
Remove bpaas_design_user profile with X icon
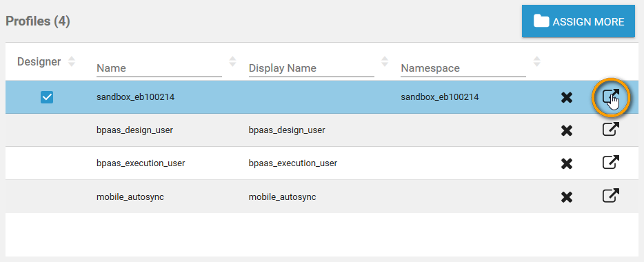tap(567, 131)
